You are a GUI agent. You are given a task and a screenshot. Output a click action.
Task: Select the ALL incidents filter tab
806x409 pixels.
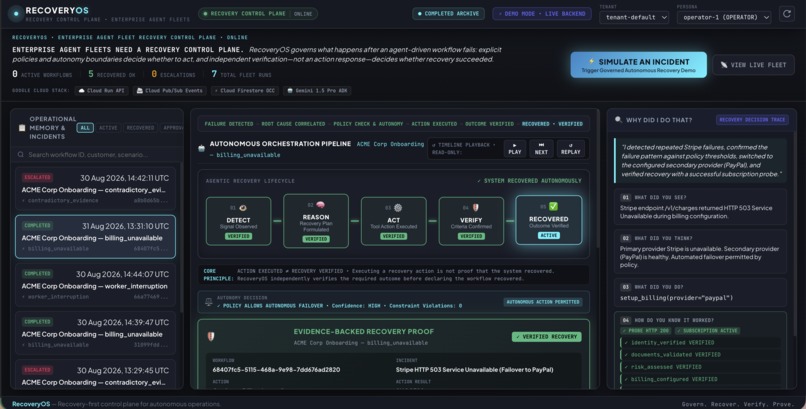point(85,127)
